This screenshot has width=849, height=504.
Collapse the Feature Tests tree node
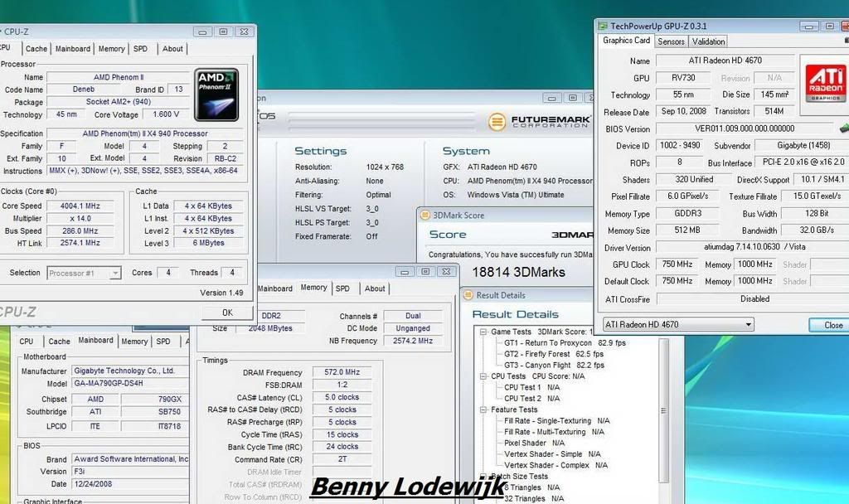483,409
